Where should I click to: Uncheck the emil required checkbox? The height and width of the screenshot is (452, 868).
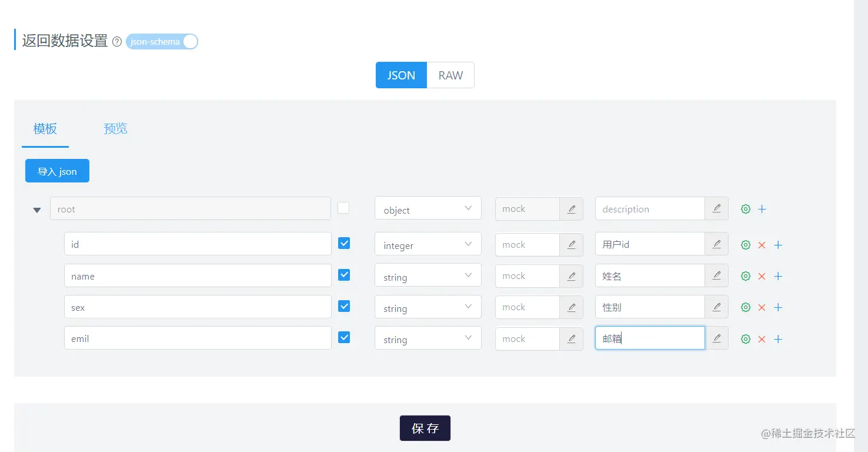pyautogui.click(x=344, y=337)
